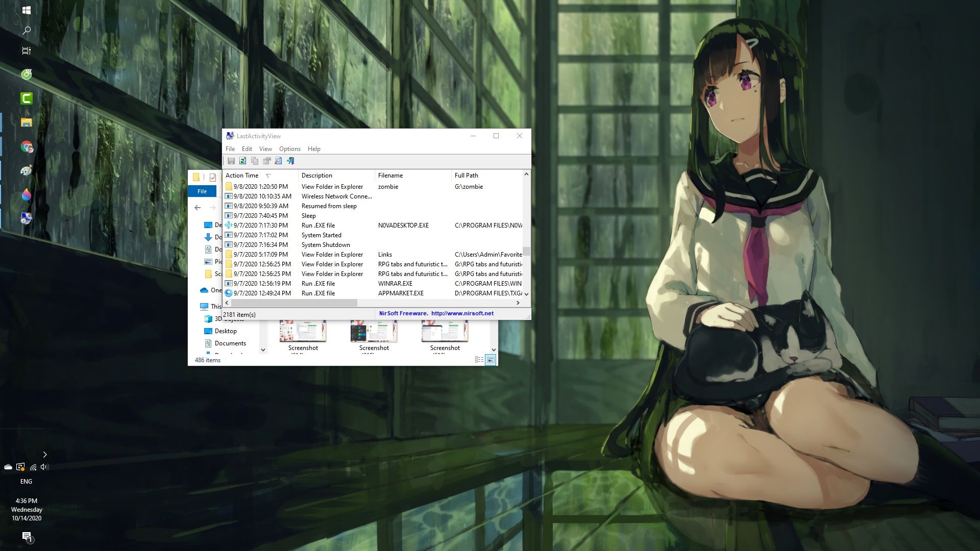The height and width of the screenshot is (551, 980).
Task: Click the Explorer title bar checkmark icon
Action: pos(213,178)
